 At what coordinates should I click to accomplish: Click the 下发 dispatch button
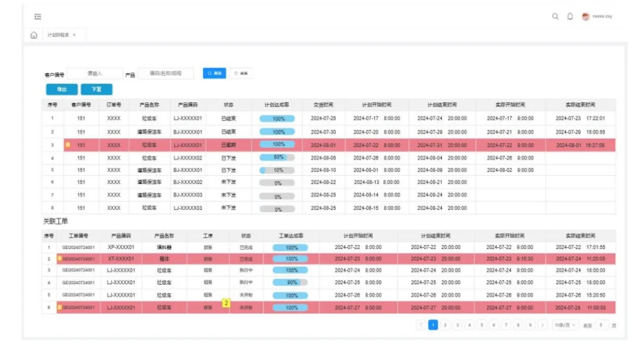97,89
